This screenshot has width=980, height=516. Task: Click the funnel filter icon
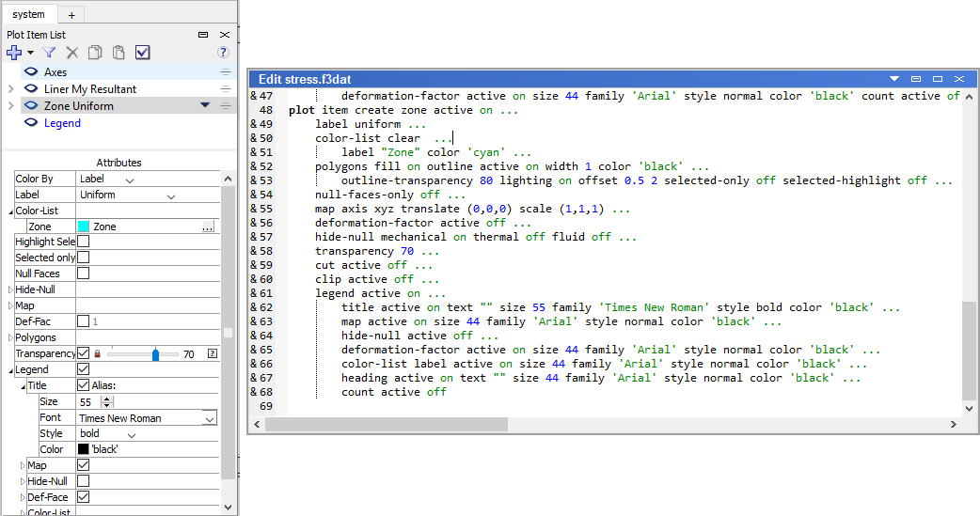click(x=49, y=53)
